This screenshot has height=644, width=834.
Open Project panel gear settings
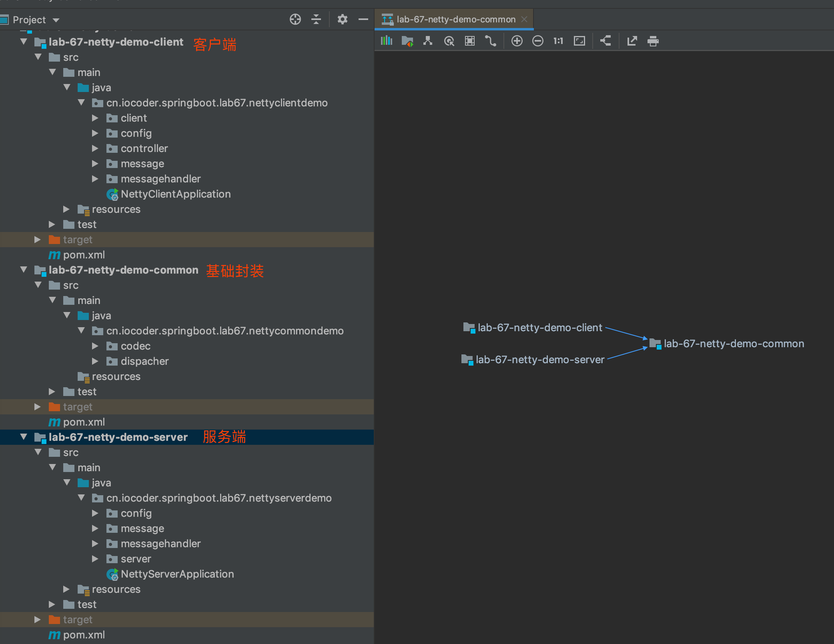tap(342, 19)
